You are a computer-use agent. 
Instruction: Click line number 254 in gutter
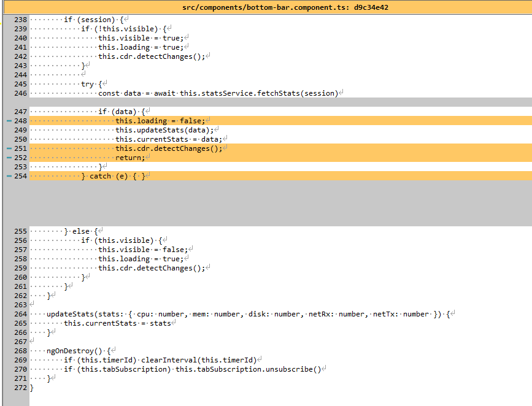20,176
